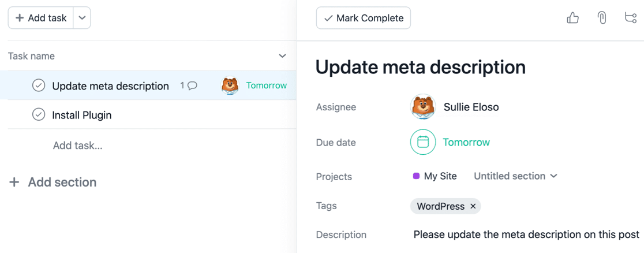644x253 pixels.
Task: Click the purple My Site project swatch
Action: [416, 176]
